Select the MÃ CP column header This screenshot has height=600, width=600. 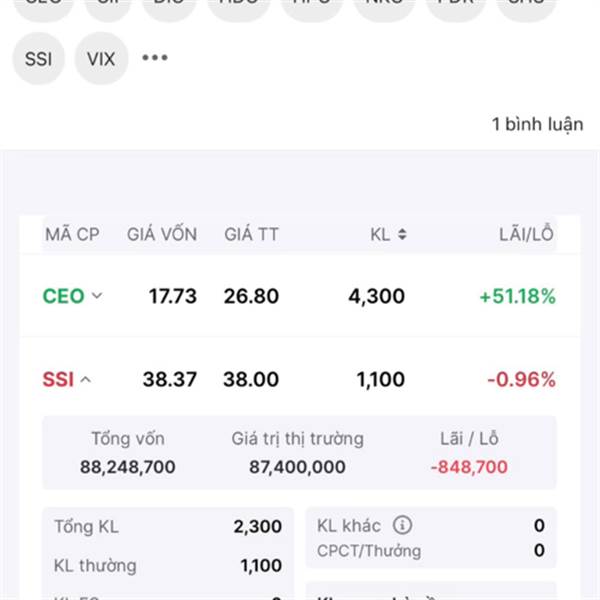point(72,234)
